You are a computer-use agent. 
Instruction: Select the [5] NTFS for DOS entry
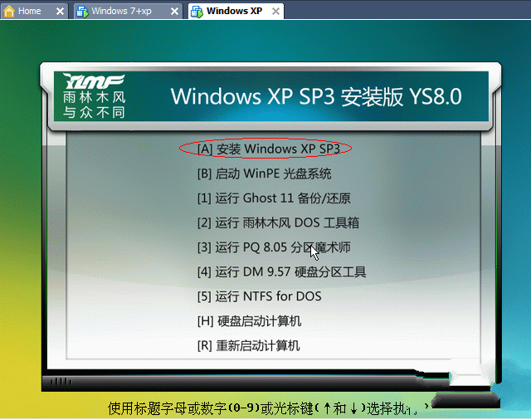(x=259, y=296)
